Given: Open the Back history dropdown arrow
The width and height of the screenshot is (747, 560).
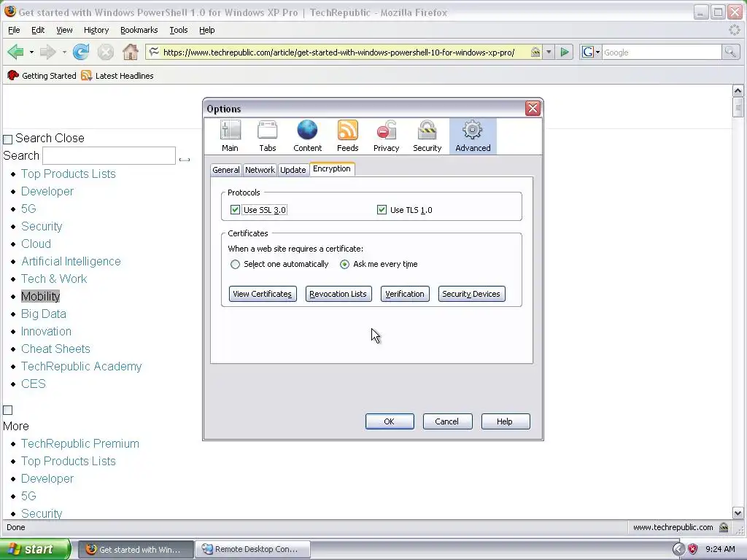Looking at the screenshot, I should coord(31,52).
